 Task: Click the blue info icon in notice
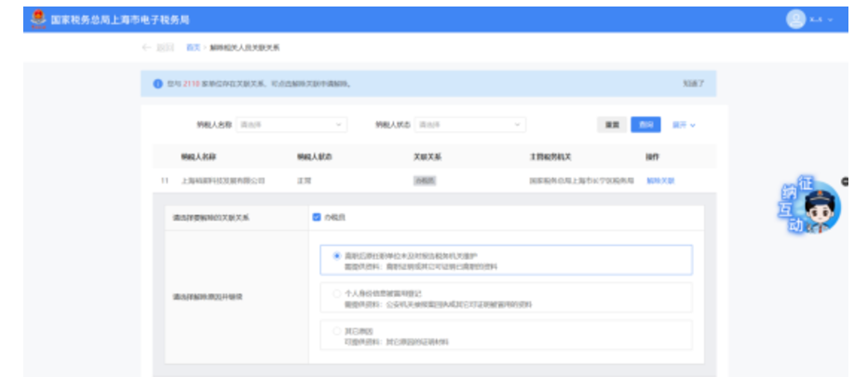[x=157, y=84]
